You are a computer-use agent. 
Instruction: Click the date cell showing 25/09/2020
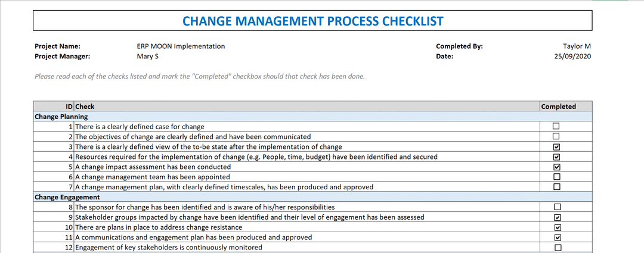(x=572, y=57)
